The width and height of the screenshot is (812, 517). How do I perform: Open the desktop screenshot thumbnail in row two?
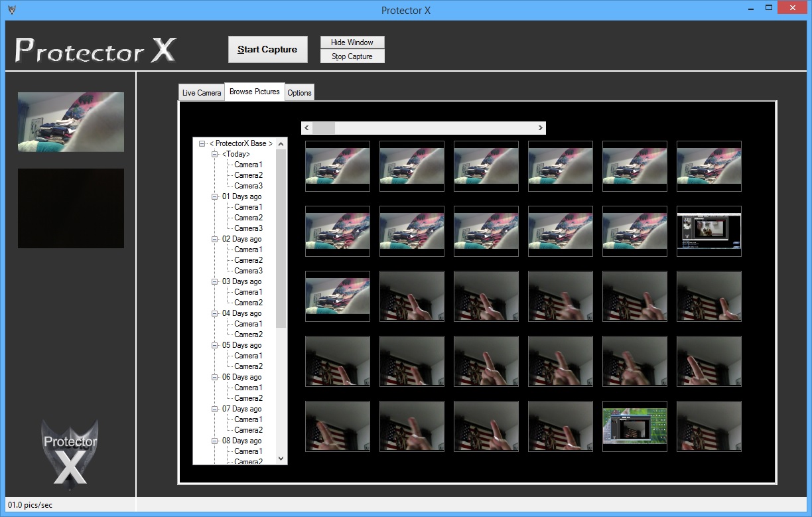tap(709, 231)
